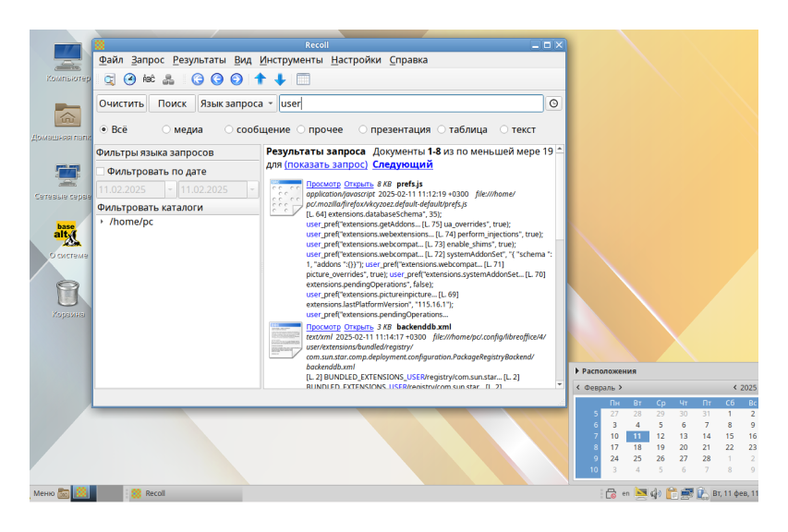Screen dimensions: 788x532
Task: Select the сообщение radio button
Action: click(x=229, y=129)
